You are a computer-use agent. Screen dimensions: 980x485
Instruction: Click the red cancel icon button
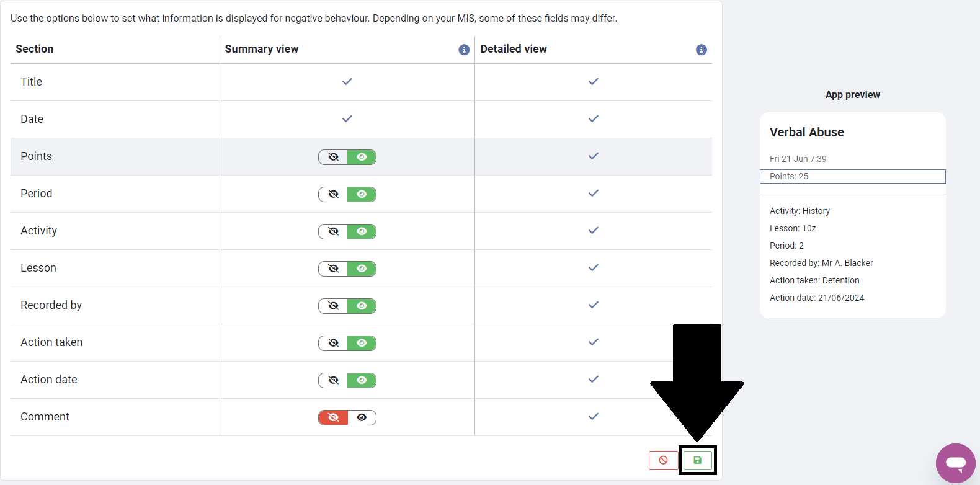[663, 460]
